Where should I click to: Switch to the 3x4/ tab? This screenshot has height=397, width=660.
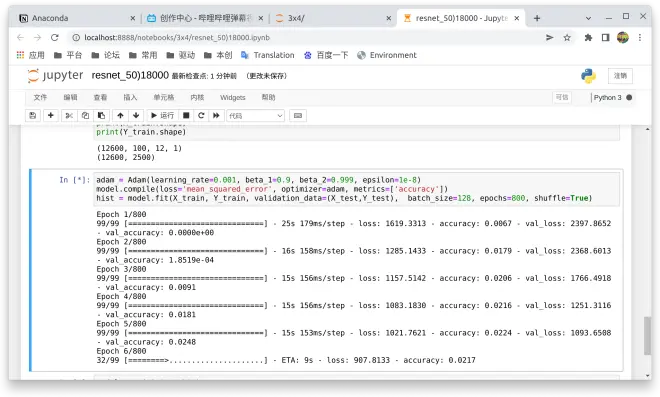point(333,18)
